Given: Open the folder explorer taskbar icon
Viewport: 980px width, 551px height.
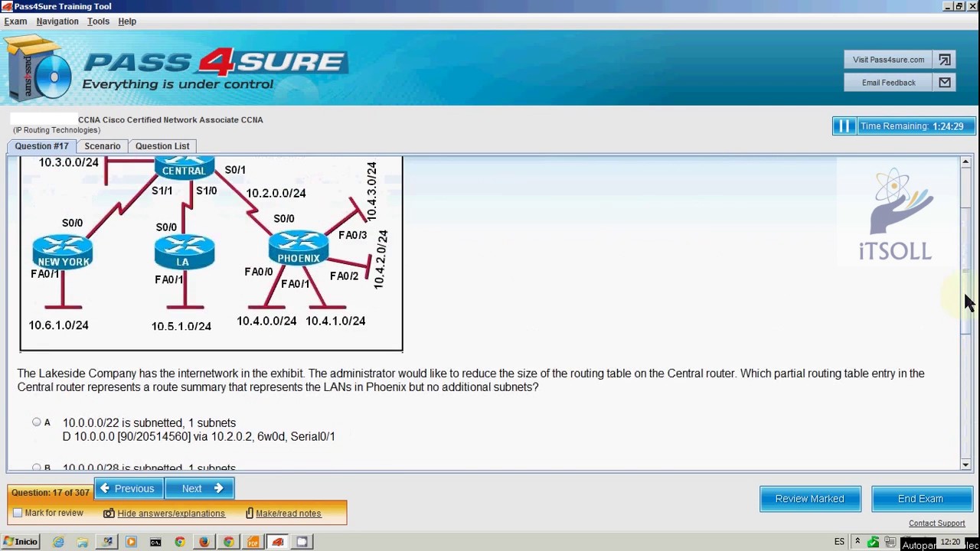Looking at the screenshot, I should [x=83, y=542].
